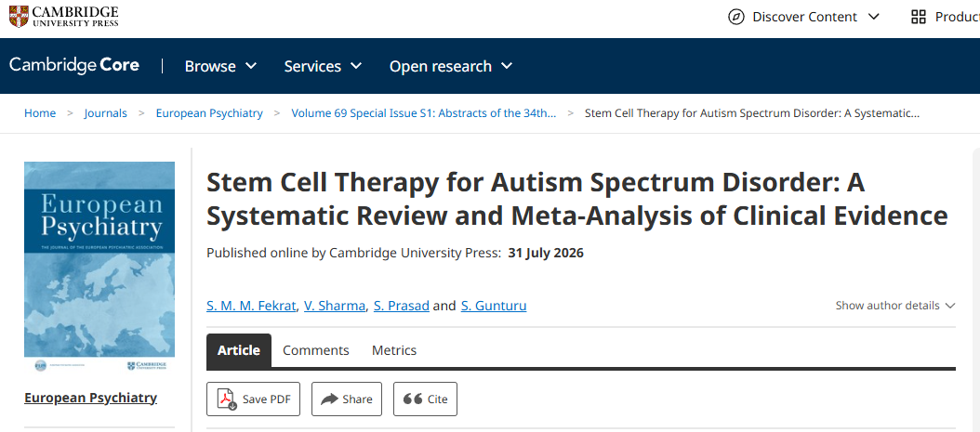The width and height of the screenshot is (980, 432).
Task: Click the Share arrow icon
Action: click(x=329, y=399)
